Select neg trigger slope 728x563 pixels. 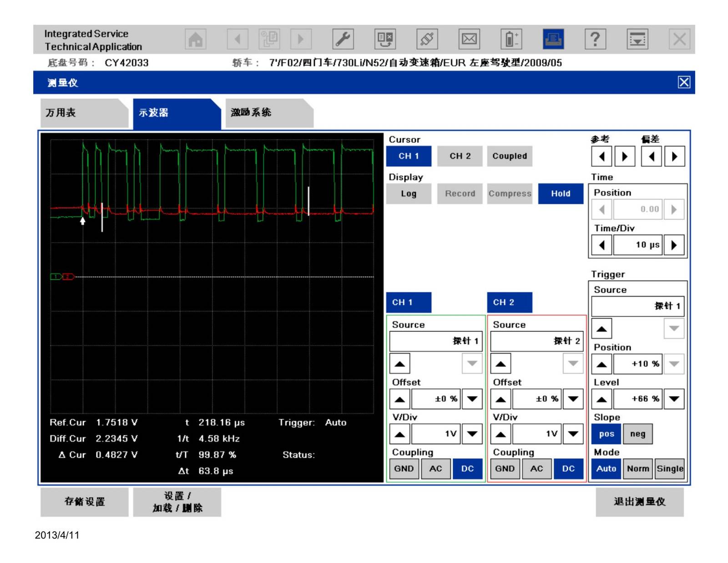coord(638,434)
